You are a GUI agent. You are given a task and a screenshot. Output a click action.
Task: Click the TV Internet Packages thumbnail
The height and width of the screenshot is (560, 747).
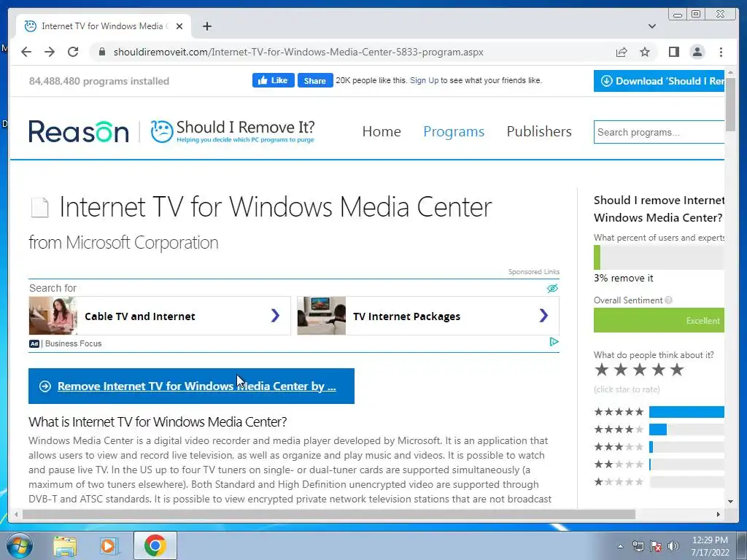tap(322, 316)
